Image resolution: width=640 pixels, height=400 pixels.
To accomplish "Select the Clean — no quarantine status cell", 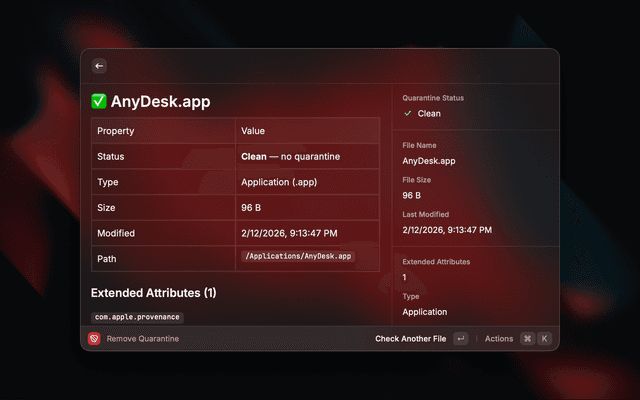I will pyautogui.click(x=290, y=156).
